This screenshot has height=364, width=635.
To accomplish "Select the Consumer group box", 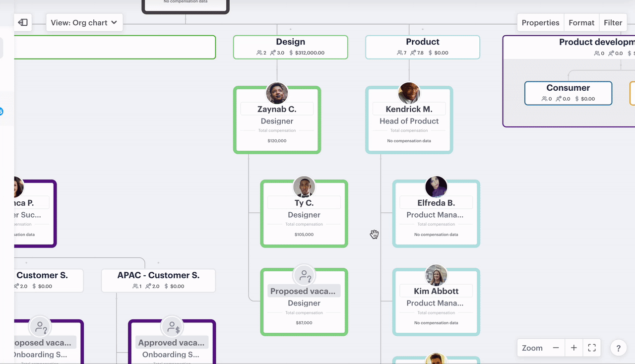I will click(x=568, y=93).
